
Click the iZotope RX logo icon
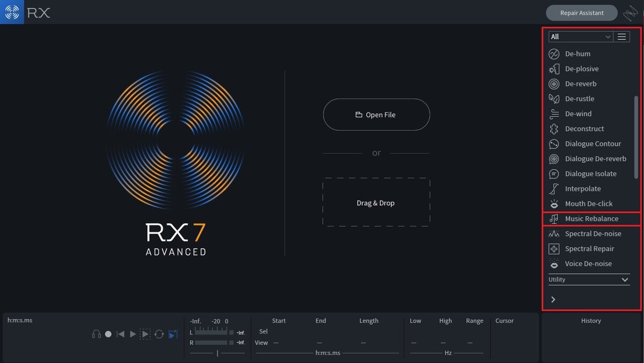pos(12,12)
